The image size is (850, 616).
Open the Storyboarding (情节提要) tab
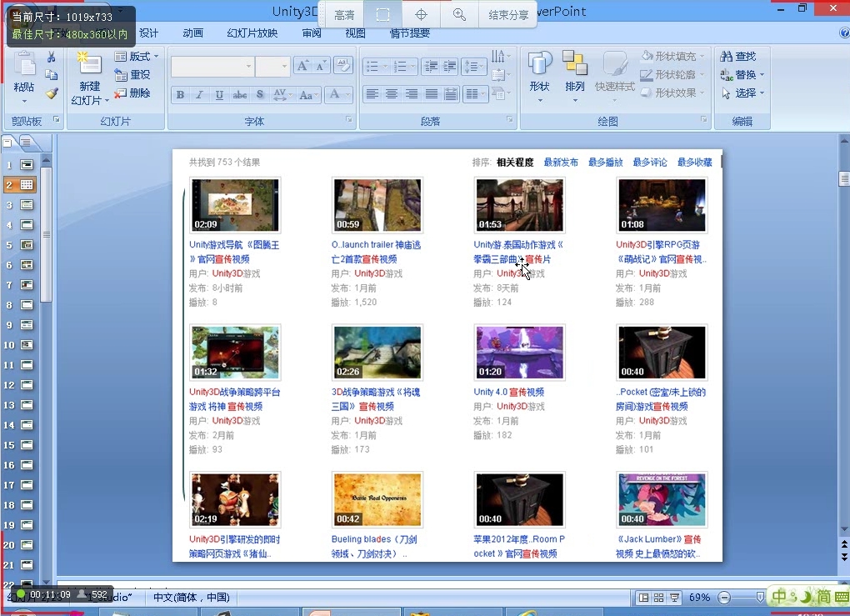click(410, 33)
